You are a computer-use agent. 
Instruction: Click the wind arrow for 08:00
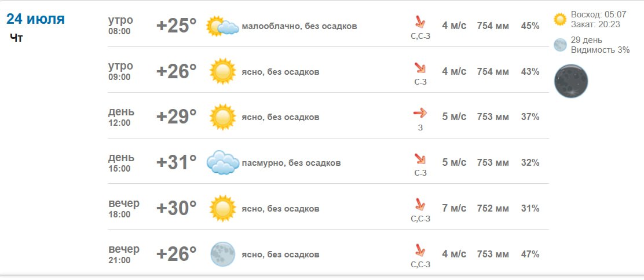pyautogui.click(x=420, y=22)
